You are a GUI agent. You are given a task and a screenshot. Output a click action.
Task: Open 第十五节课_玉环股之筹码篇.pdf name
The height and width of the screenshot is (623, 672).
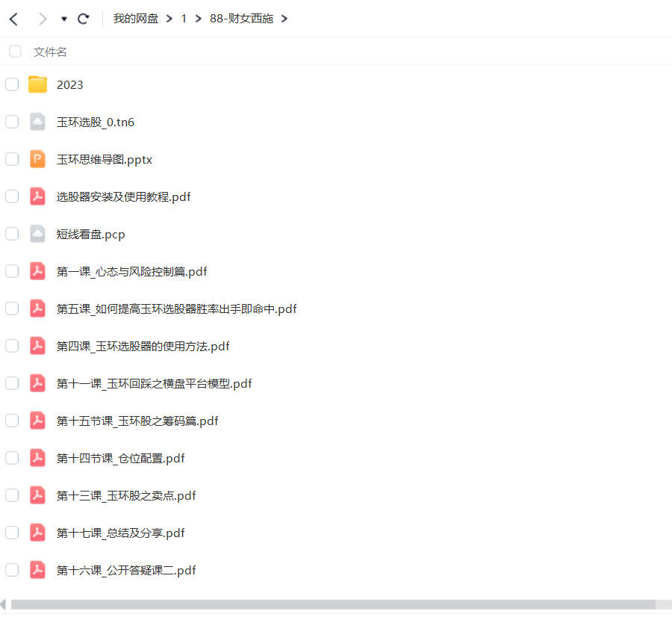137,421
